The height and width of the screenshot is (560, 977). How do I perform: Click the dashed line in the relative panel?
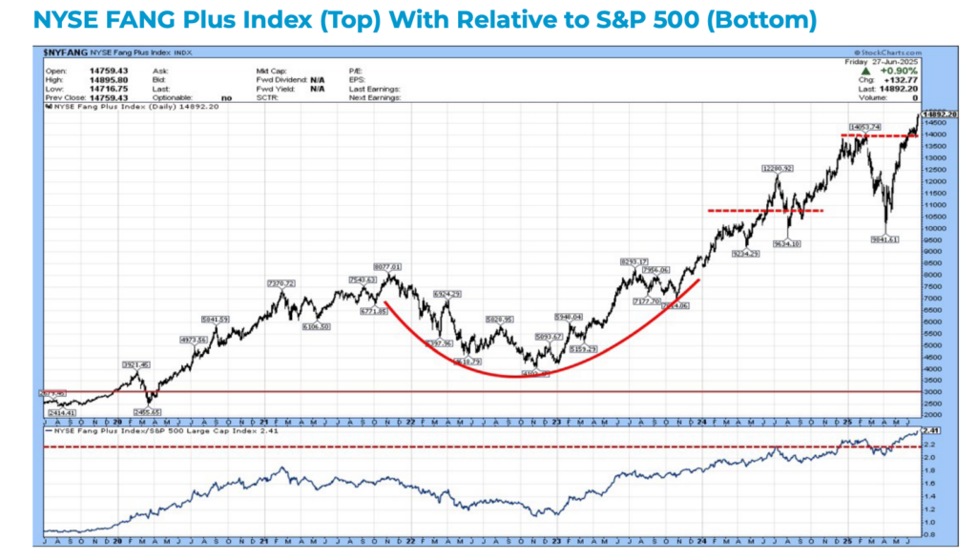[482, 447]
